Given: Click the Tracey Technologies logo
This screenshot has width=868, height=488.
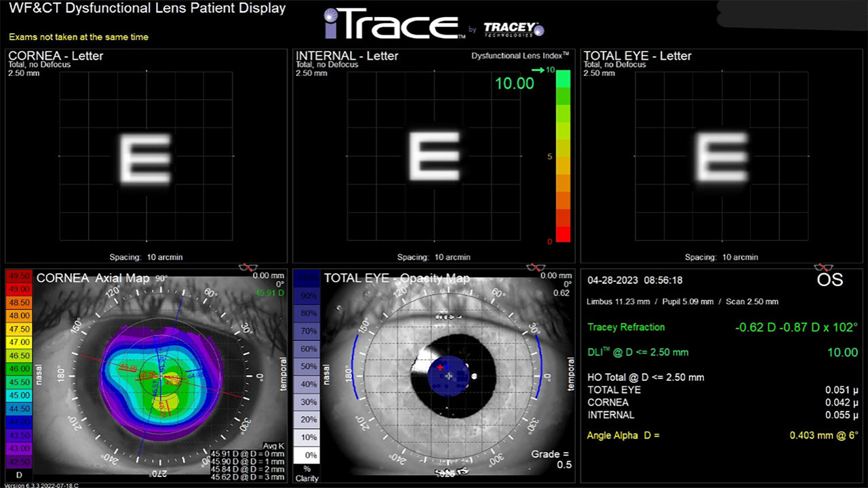Looking at the screenshot, I should coord(513,29).
